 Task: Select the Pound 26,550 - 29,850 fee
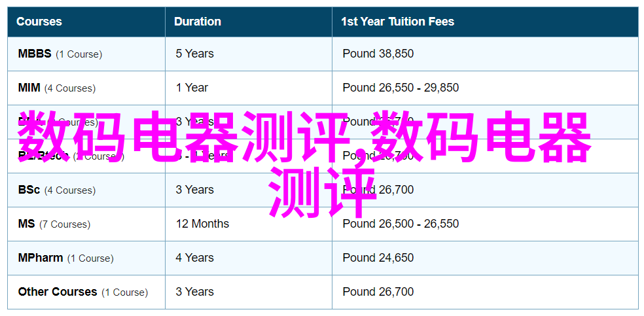click(x=401, y=88)
